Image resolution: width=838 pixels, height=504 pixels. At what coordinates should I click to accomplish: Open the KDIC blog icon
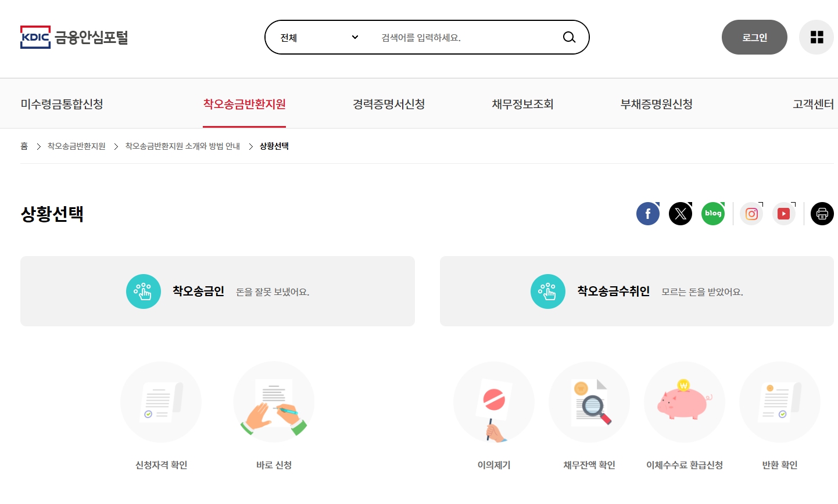coord(713,213)
